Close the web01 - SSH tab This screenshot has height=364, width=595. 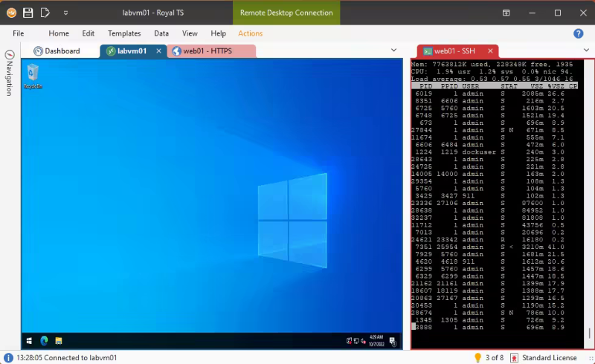[x=489, y=51]
